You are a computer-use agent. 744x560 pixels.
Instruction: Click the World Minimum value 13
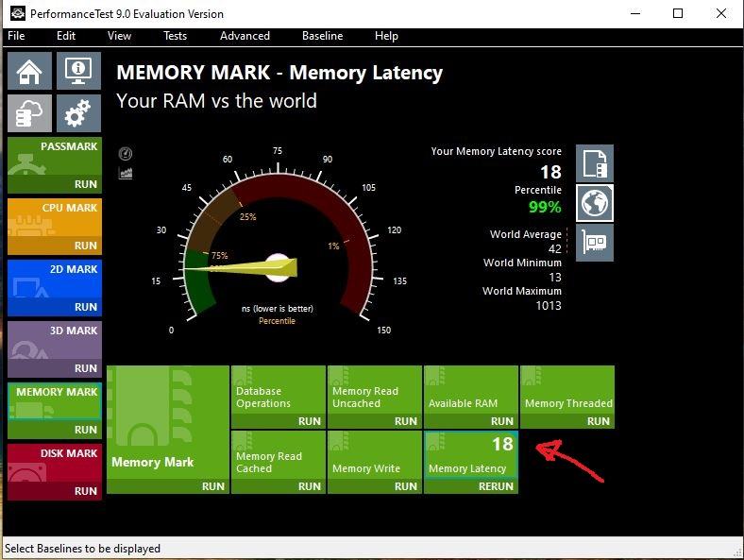coord(555,277)
